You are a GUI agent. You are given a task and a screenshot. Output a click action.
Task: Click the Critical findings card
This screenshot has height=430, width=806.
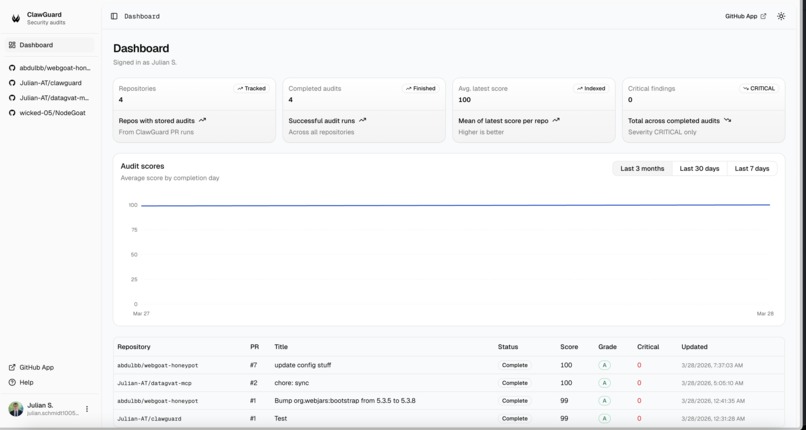click(704, 110)
